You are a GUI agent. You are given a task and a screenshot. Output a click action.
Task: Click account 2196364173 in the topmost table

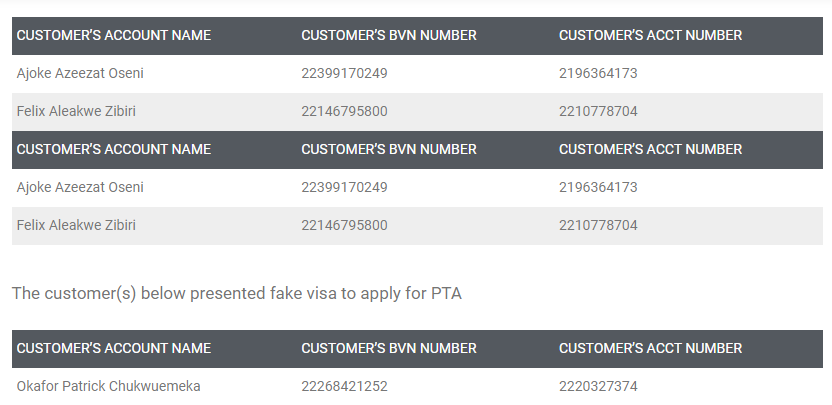pos(598,73)
